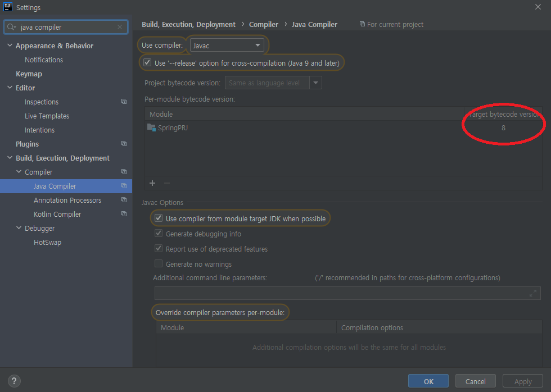551x392 pixels.
Task: Open the Notifications settings page
Action: coord(44,60)
